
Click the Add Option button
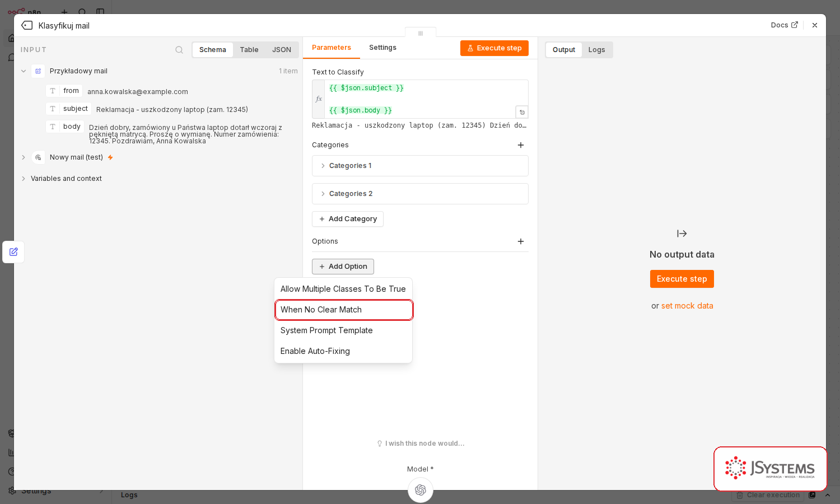pyautogui.click(x=343, y=267)
